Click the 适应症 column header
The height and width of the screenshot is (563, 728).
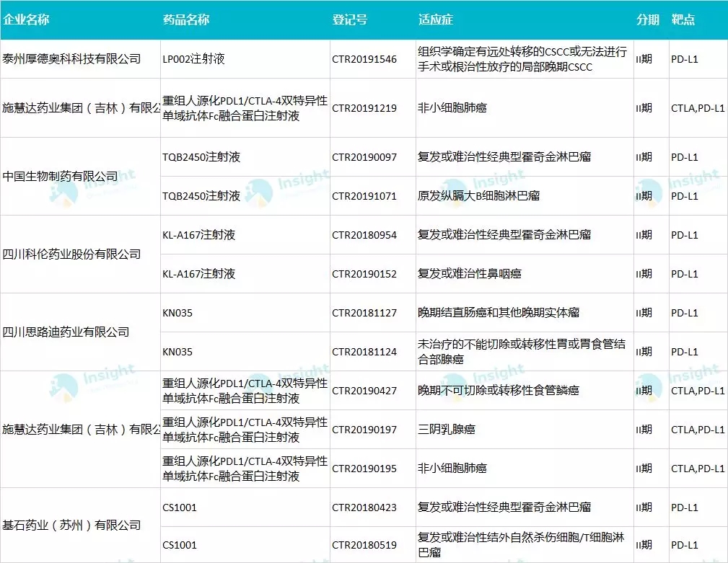click(436, 19)
